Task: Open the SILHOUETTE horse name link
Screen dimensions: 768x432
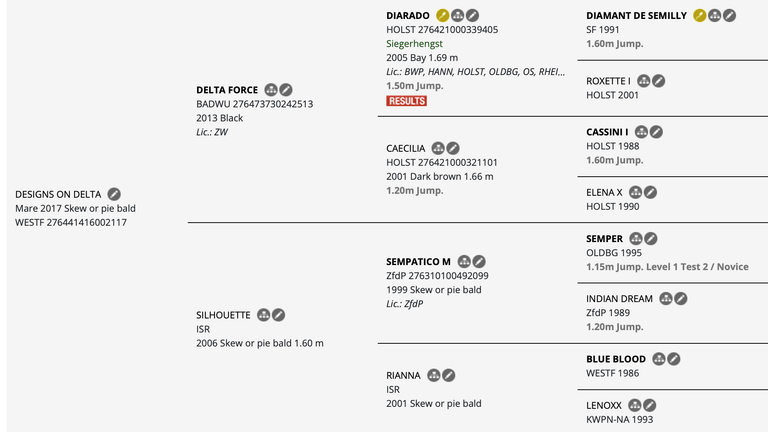Action: pos(223,315)
